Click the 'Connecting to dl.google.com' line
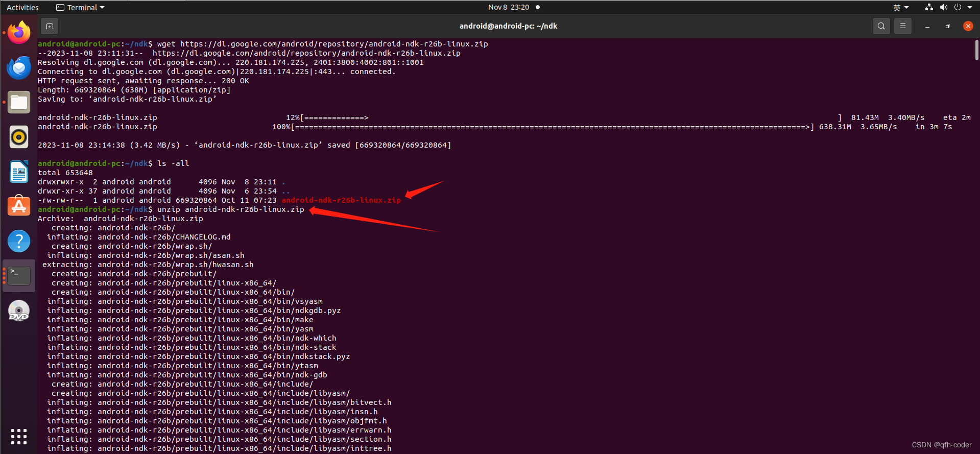This screenshot has height=454, width=980. click(x=217, y=71)
